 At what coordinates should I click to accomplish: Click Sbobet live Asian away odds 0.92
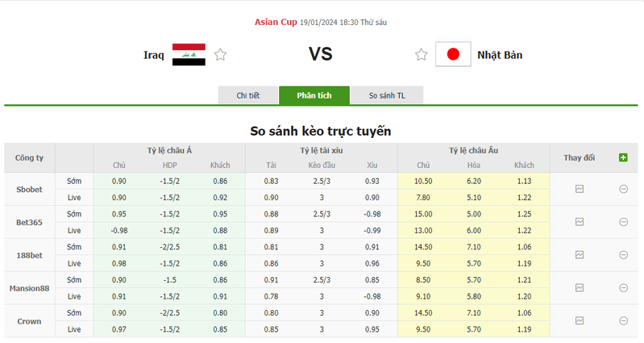coord(220,198)
